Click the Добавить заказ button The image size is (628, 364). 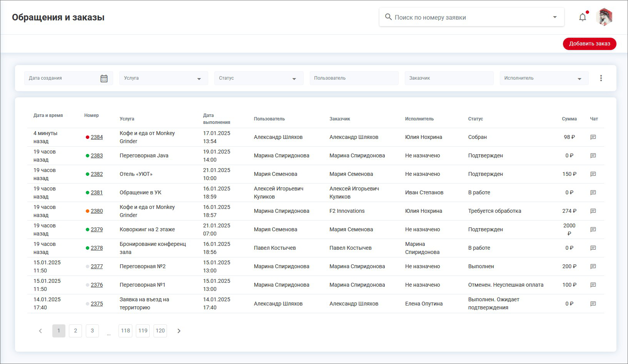pyautogui.click(x=589, y=44)
